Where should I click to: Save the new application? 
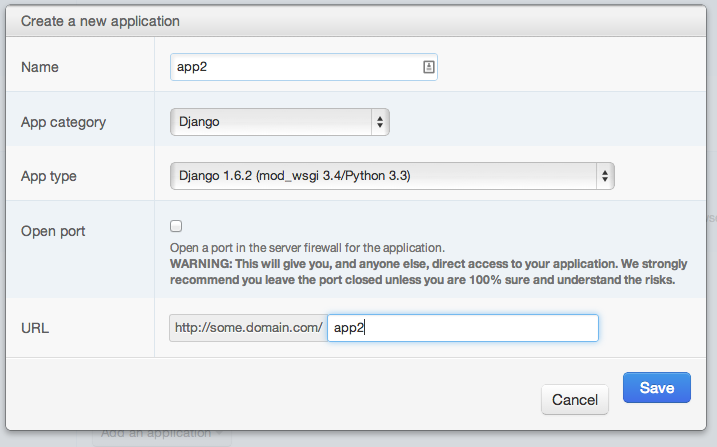coord(655,388)
